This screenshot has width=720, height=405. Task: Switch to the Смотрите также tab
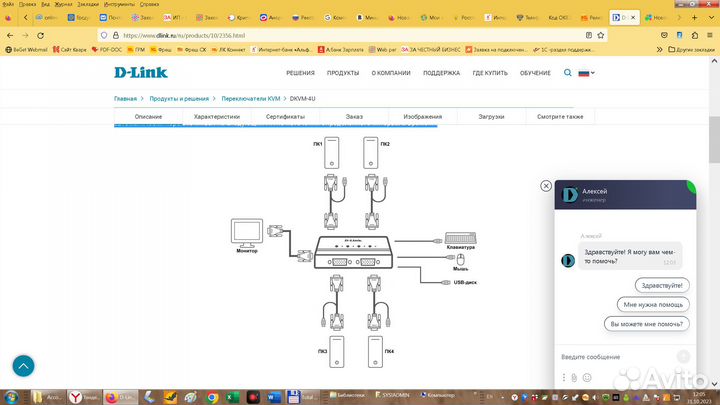click(560, 117)
